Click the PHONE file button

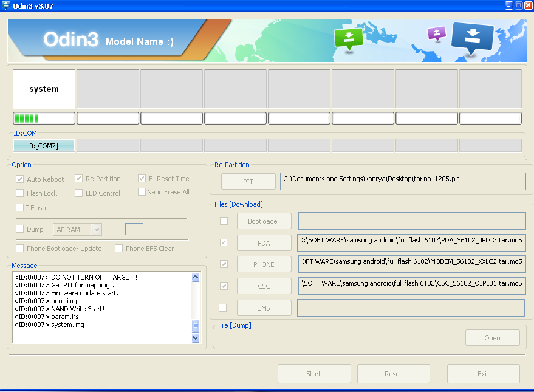(x=264, y=264)
